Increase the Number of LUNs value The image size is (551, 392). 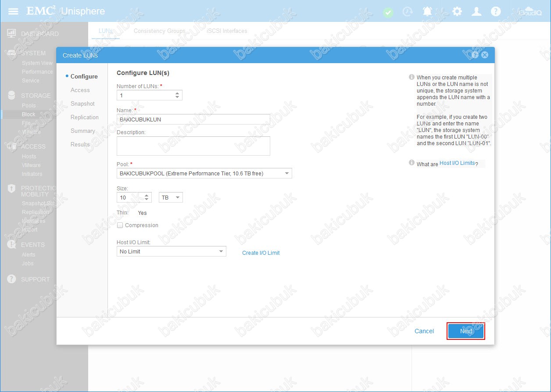click(x=177, y=93)
